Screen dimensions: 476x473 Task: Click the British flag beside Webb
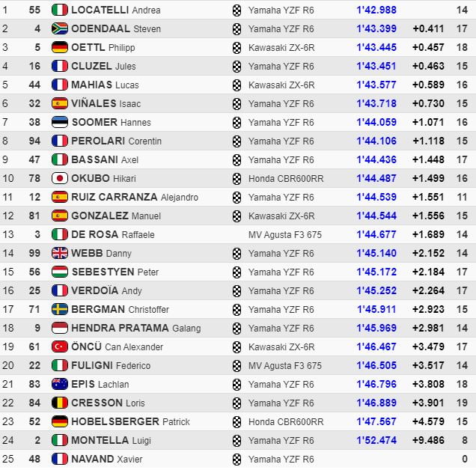59,253
